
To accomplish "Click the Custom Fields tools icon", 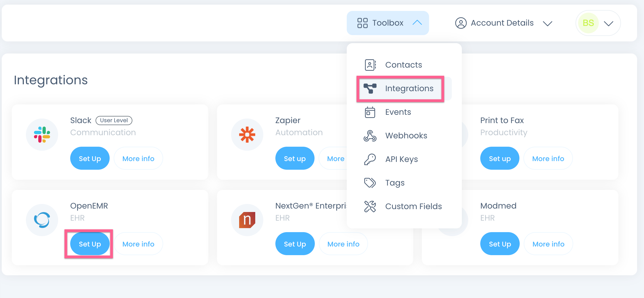I will pyautogui.click(x=370, y=206).
